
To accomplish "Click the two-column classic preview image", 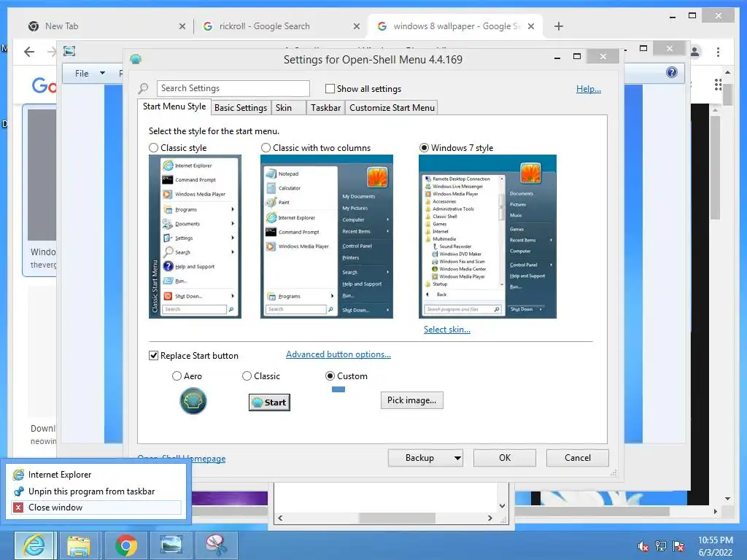I will (x=326, y=237).
